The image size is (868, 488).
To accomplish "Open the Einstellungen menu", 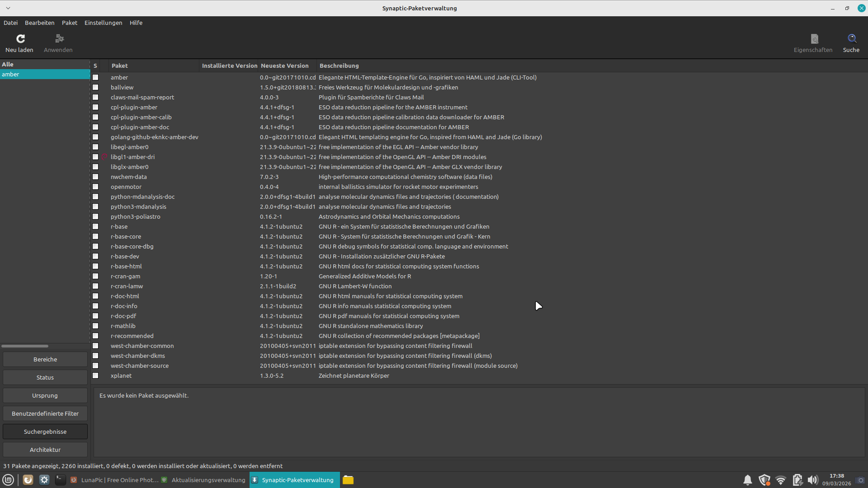I will click(103, 23).
